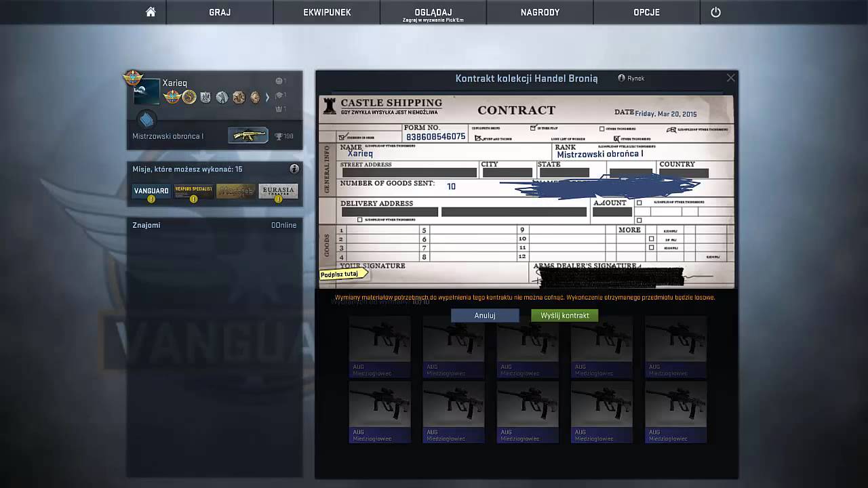Select the silver shield medal

click(205, 98)
